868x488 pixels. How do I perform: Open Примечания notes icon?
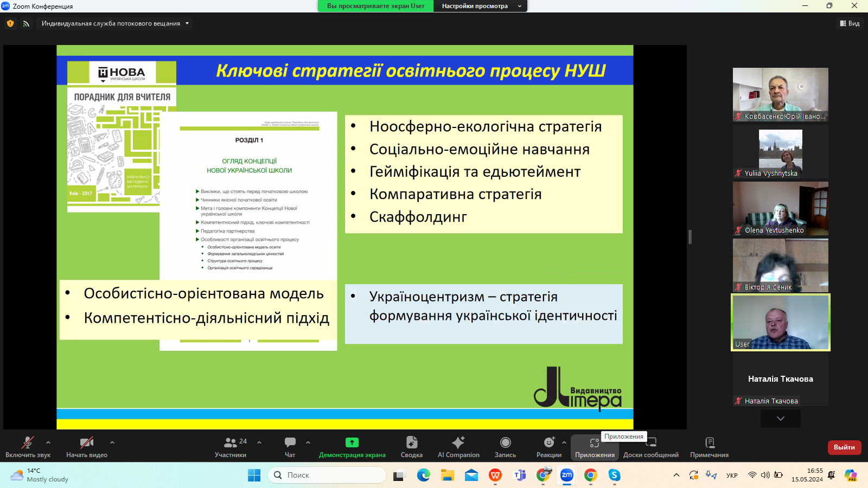pos(709,443)
